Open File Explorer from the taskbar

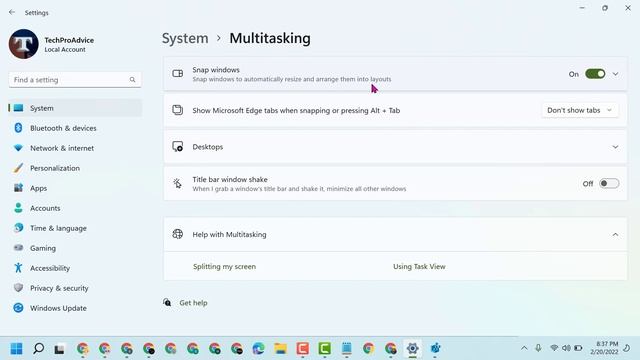[280, 349]
